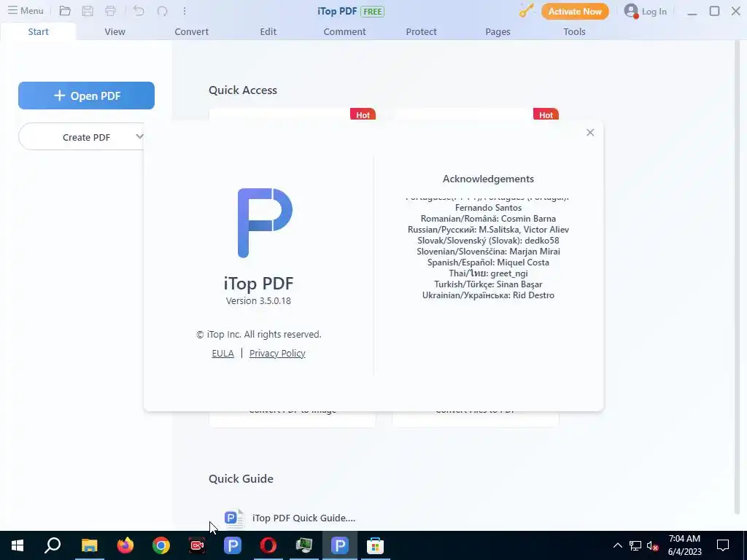Open the hamburger Menu
This screenshot has width=747, height=560.
coord(26,10)
